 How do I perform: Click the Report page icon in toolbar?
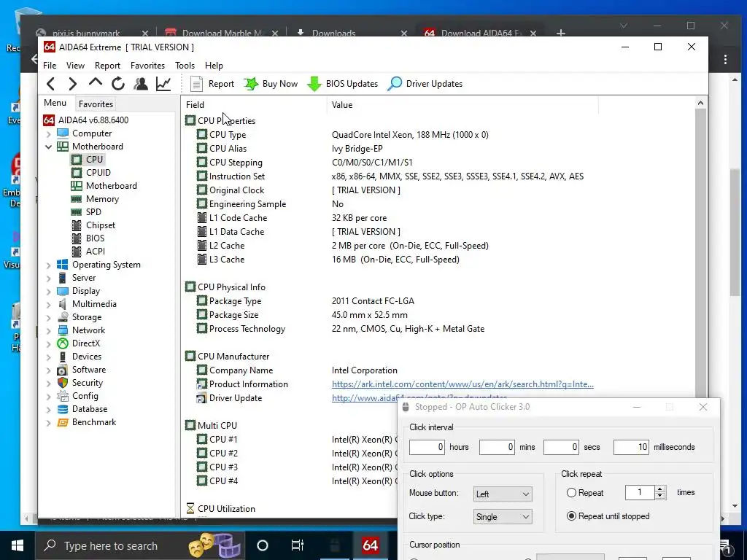coord(196,84)
